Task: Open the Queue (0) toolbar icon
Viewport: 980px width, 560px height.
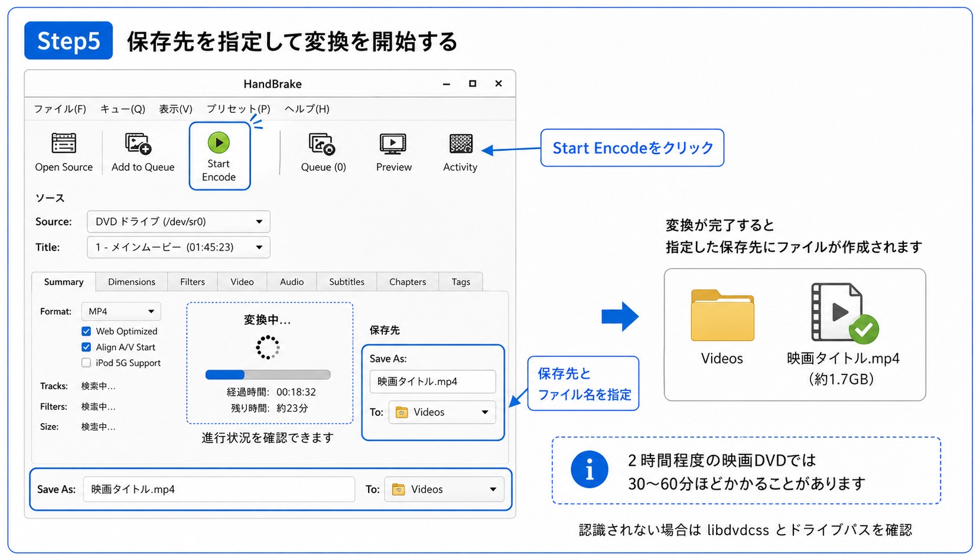Action: [x=322, y=144]
